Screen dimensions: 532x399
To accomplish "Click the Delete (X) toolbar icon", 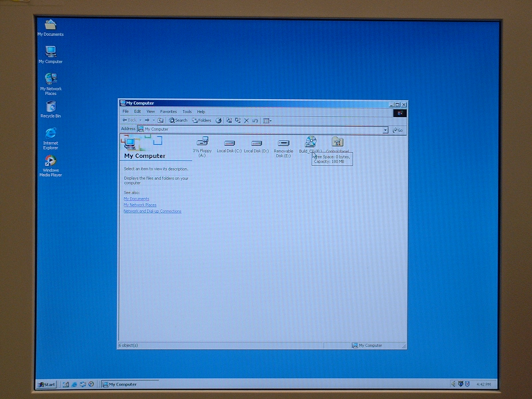I will [x=246, y=121].
